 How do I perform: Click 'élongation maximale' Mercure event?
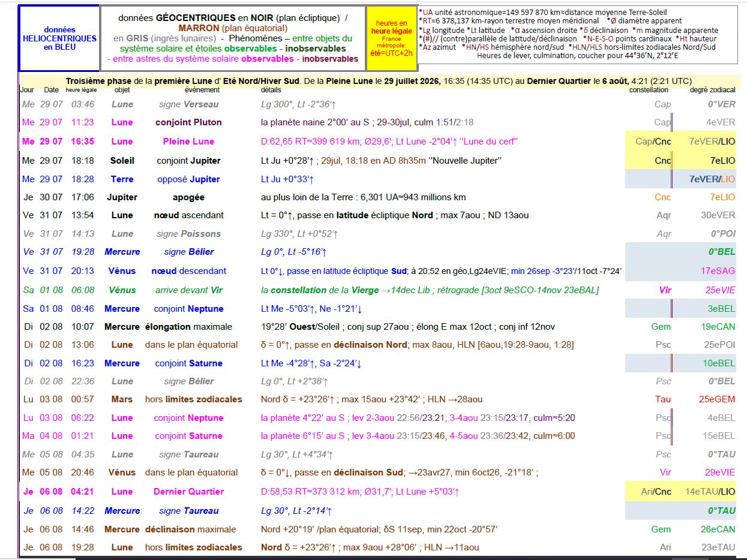click(188, 327)
